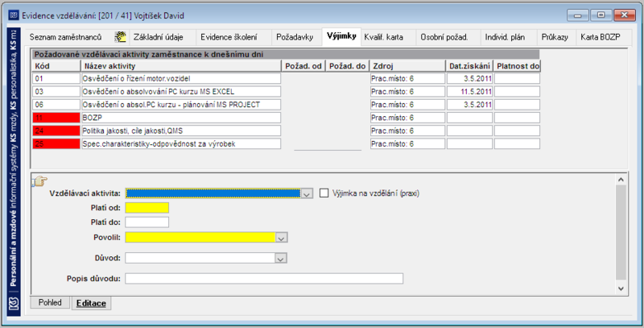
Task: Switch to the Pohled view tab
Action: pos(50,302)
